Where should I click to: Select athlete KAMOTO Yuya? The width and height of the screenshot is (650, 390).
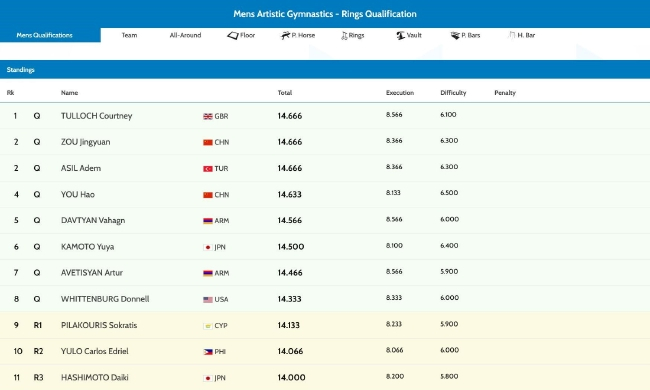87,247
